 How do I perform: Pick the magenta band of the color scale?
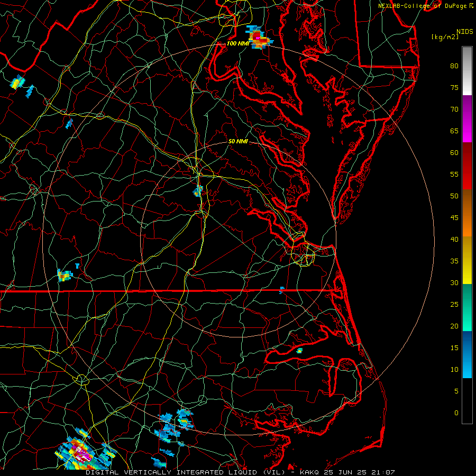pyautogui.click(x=467, y=119)
